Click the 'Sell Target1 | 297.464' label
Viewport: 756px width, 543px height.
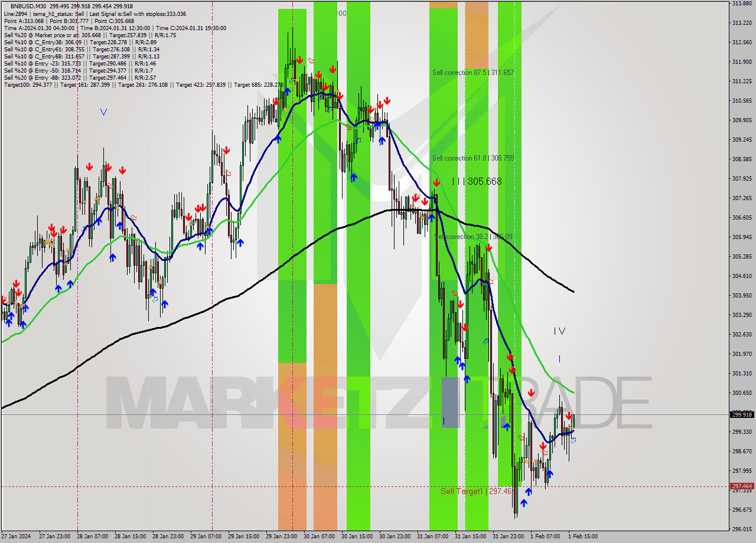pyautogui.click(x=477, y=491)
